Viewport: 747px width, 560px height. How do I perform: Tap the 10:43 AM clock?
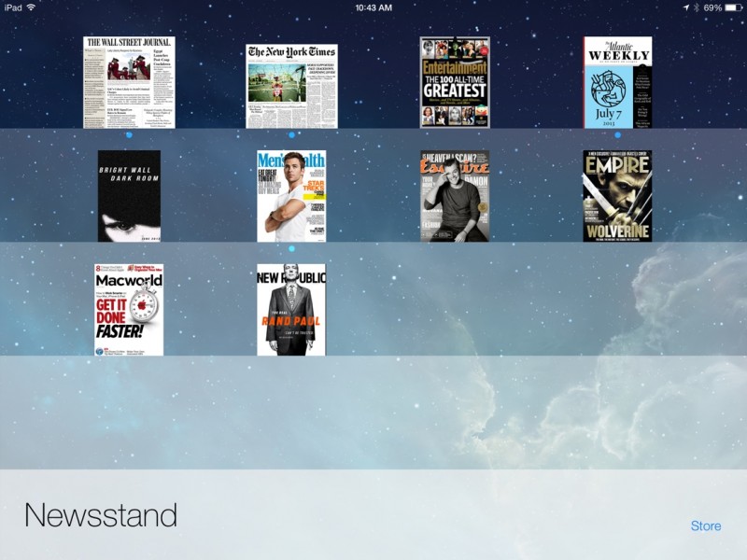pyautogui.click(x=373, y=7)
